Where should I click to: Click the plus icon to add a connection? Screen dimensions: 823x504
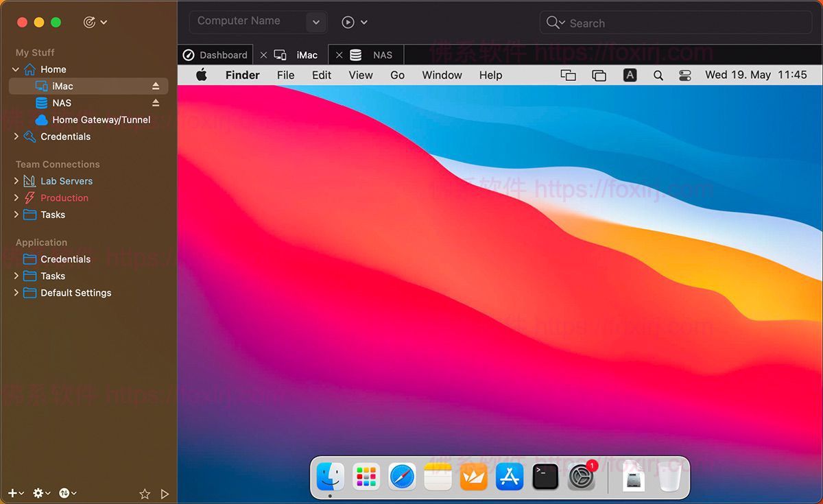pyautogui.click(x=10, y=492)
